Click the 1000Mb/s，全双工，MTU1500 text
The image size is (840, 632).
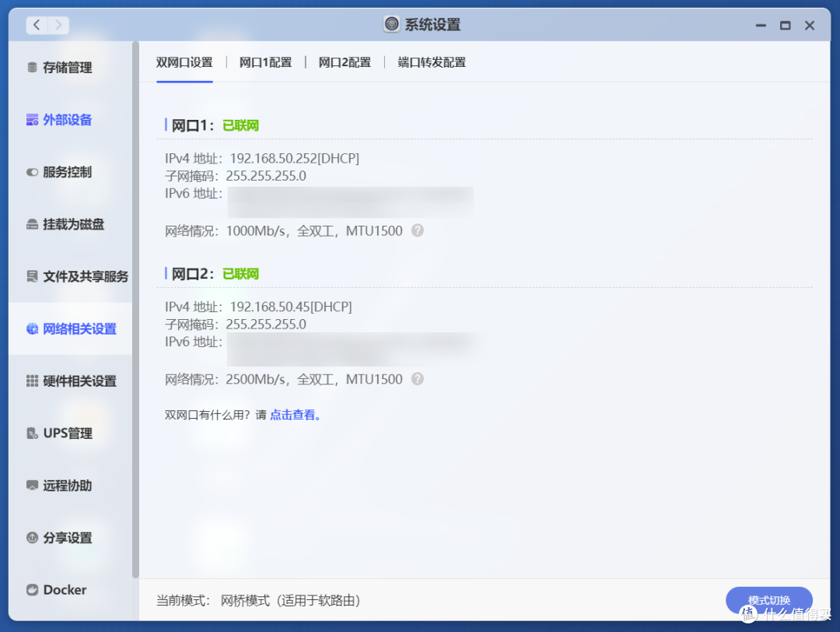(x=314, y=231)
